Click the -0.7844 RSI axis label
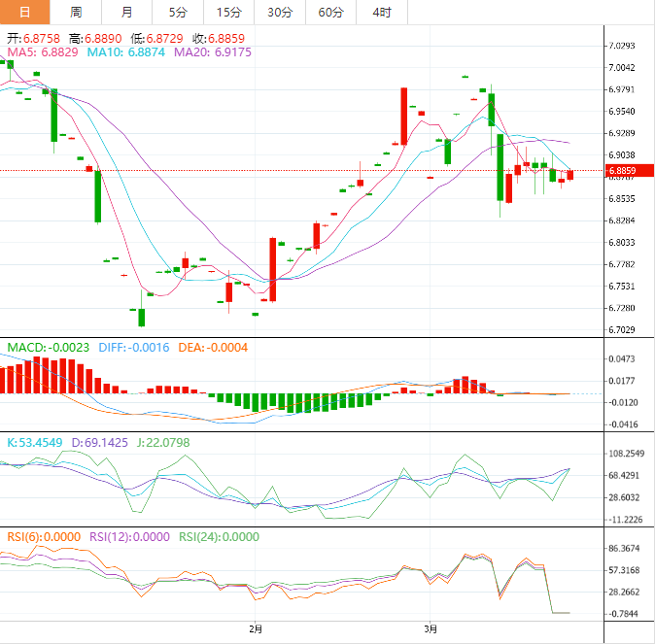 coord(623,614)
